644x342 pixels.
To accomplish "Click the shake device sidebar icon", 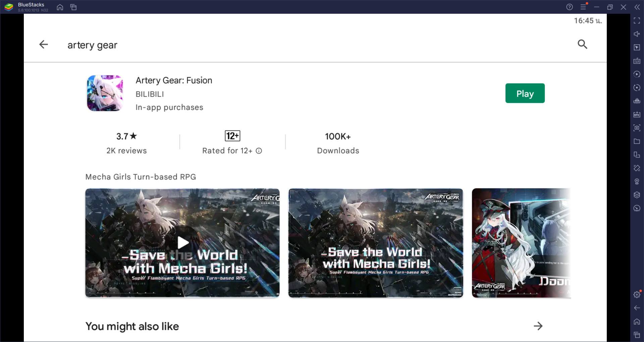I will (637, 168).
